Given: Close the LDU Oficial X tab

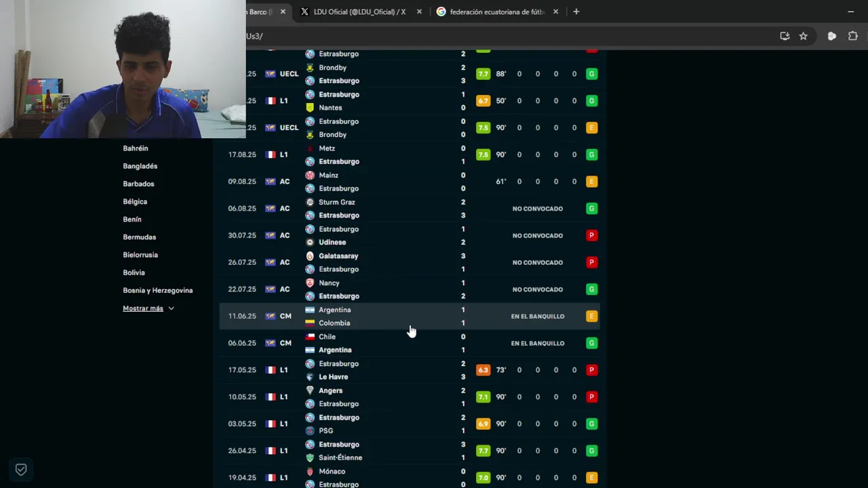Looking at the screenshot, I should 419,12.
